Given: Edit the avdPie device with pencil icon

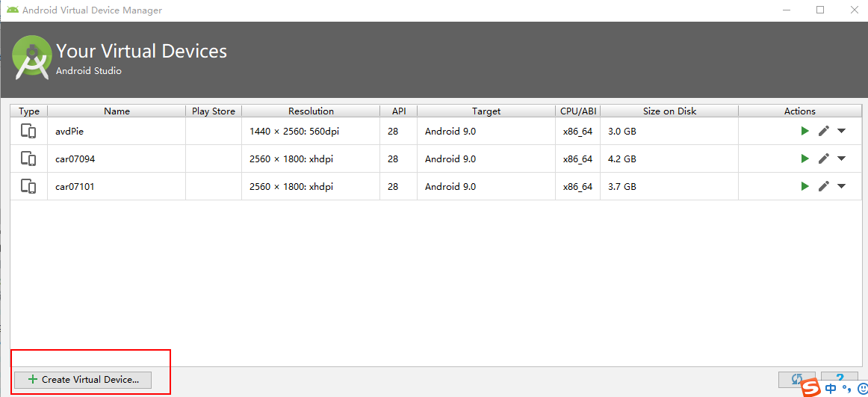Looking at the screenshot, I should [824, 131].
